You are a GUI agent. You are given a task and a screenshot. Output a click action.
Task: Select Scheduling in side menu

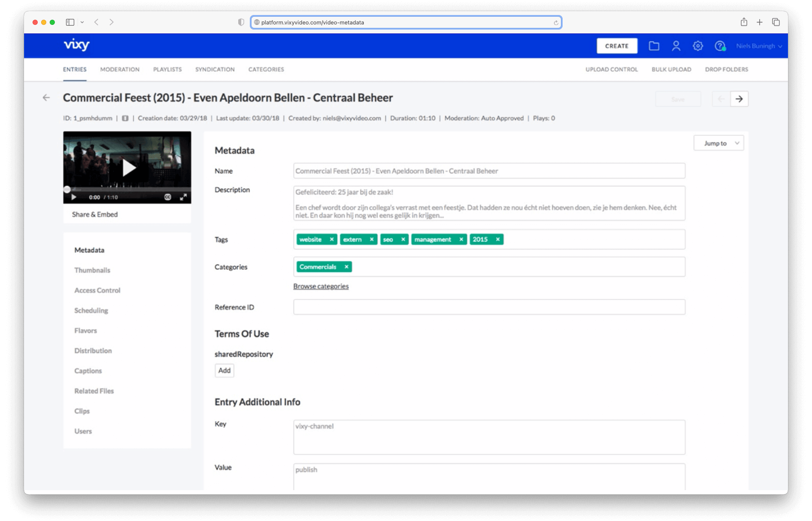coord(91,310)
